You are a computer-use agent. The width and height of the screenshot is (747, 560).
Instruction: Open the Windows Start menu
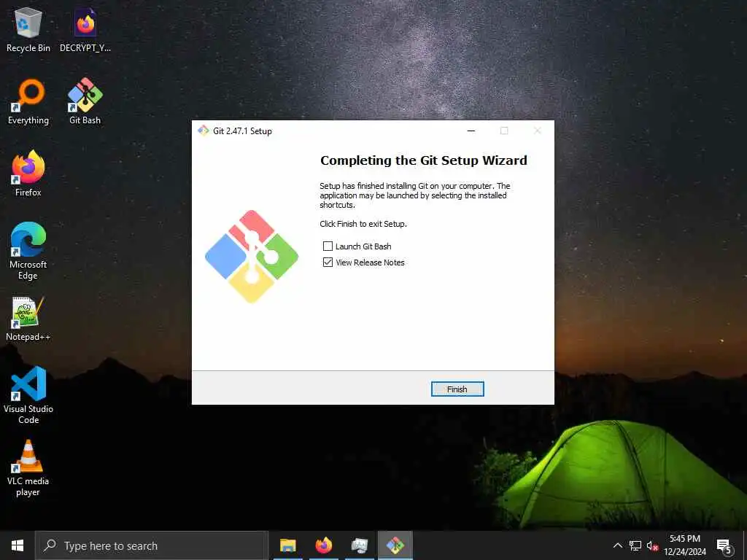click(x=18, y=545)
